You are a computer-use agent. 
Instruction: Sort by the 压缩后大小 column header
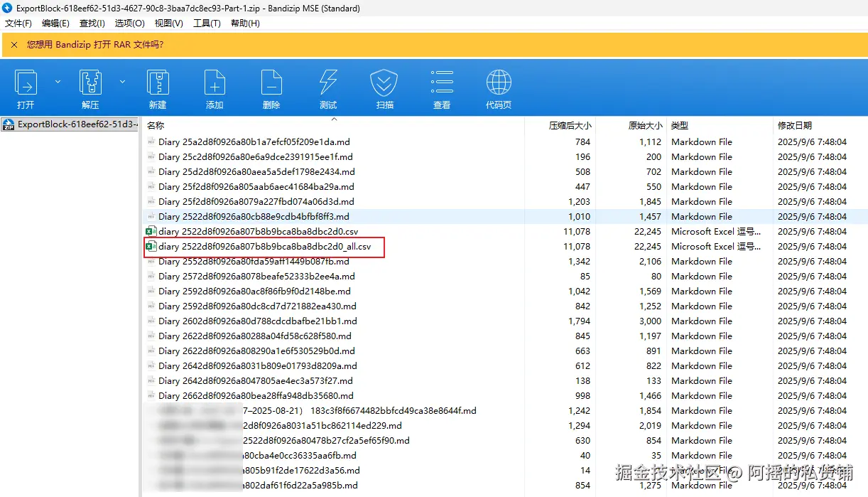tap(570, 125)
